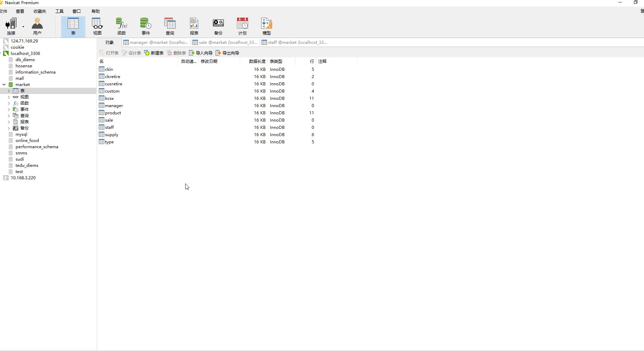The width and height of the screenshot is (644, 351).
Task: Open the 工具 tools menu
Action: [x=59, y=11]
